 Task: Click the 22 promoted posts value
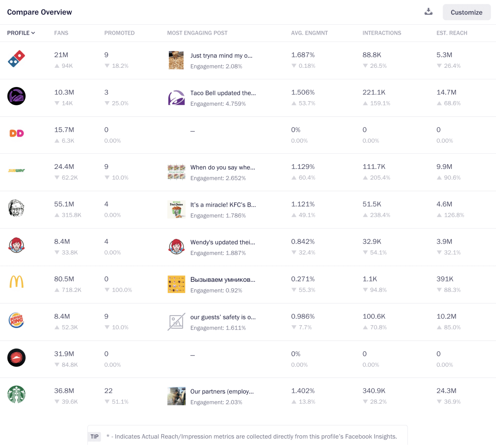click(x=108, y=391)
